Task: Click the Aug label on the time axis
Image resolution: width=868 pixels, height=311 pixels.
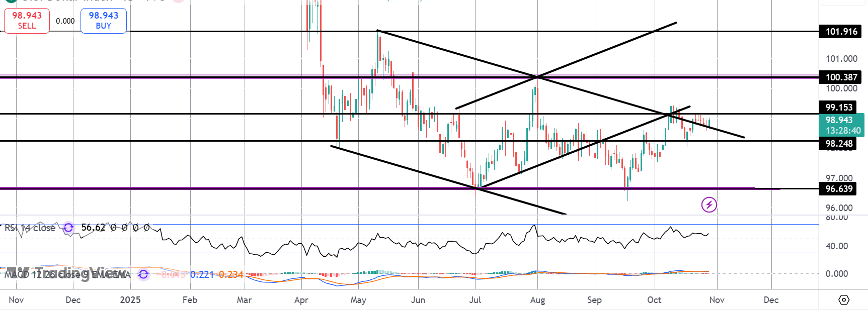Action: (x=537, y=300)
